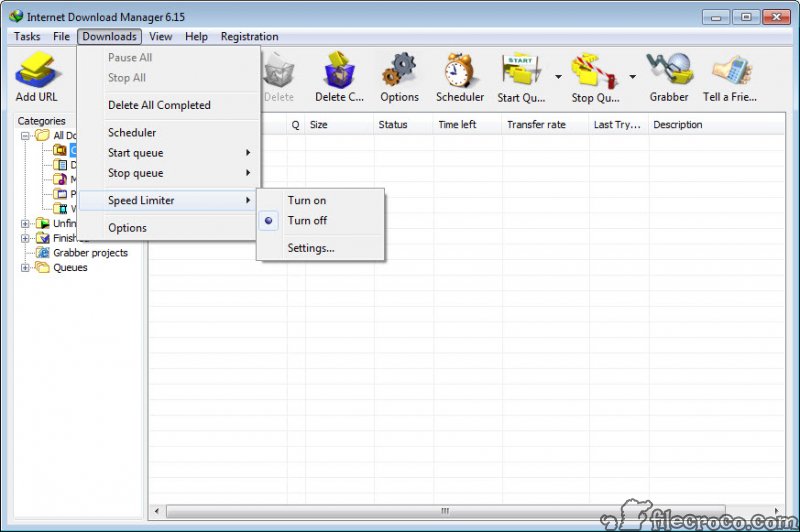
Task: Sort by the Size column header
Action: point(339,124)
